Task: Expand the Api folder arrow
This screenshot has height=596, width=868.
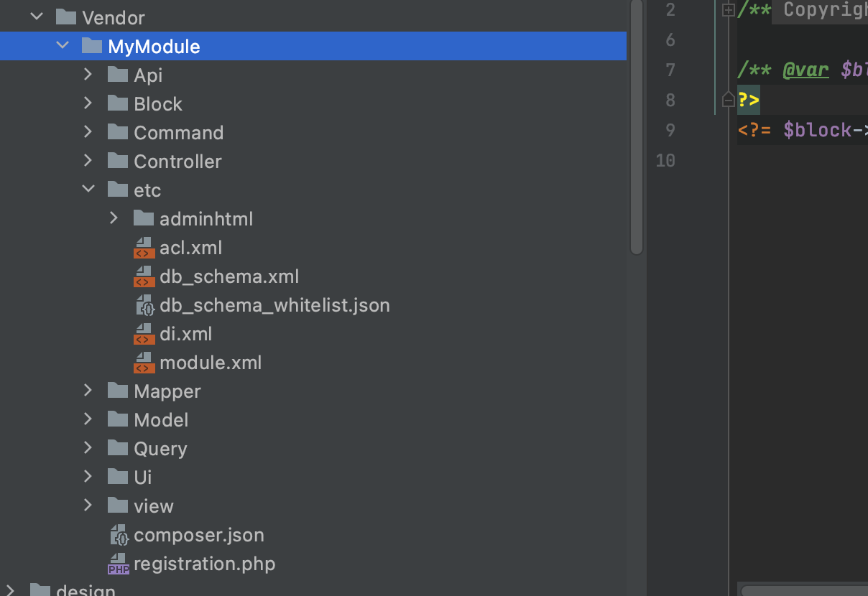Action: click(x=88, y=74)
